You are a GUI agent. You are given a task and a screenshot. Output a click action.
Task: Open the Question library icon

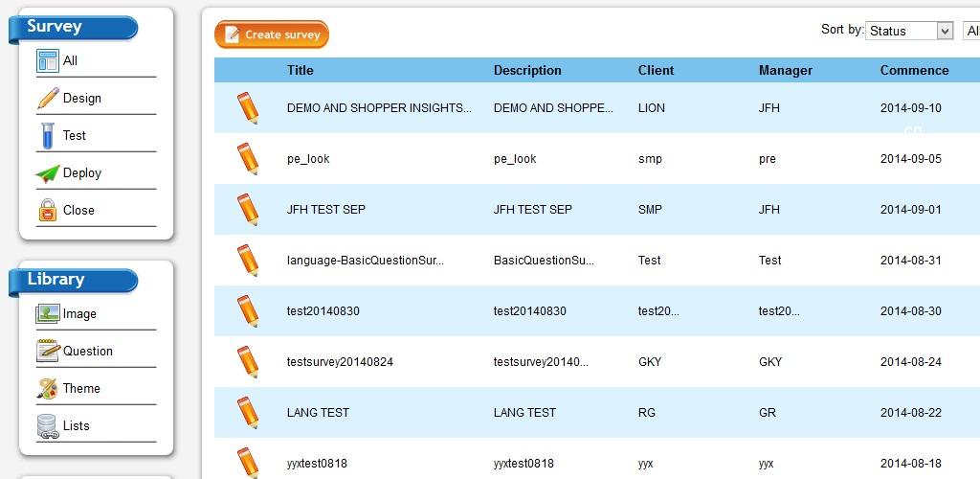point(48,351)
